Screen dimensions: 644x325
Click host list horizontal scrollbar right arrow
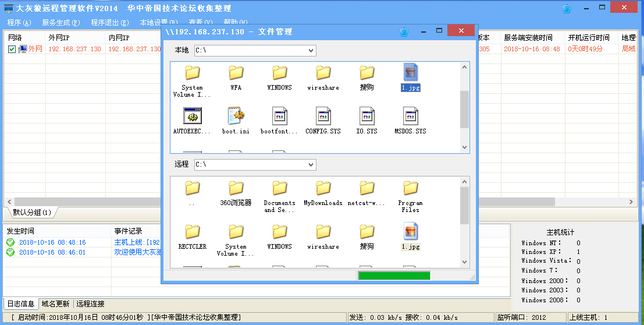tap(631, 202)
